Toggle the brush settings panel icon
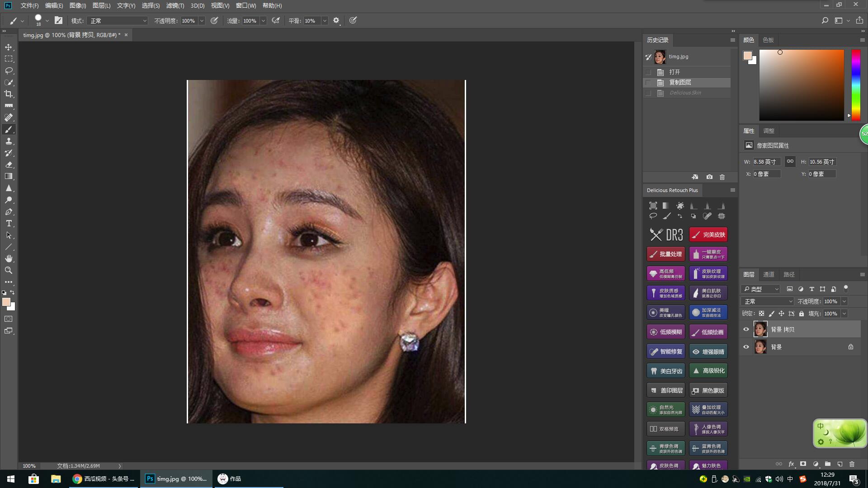The height and width of the screenshot is (488, 868). (58, 20)
